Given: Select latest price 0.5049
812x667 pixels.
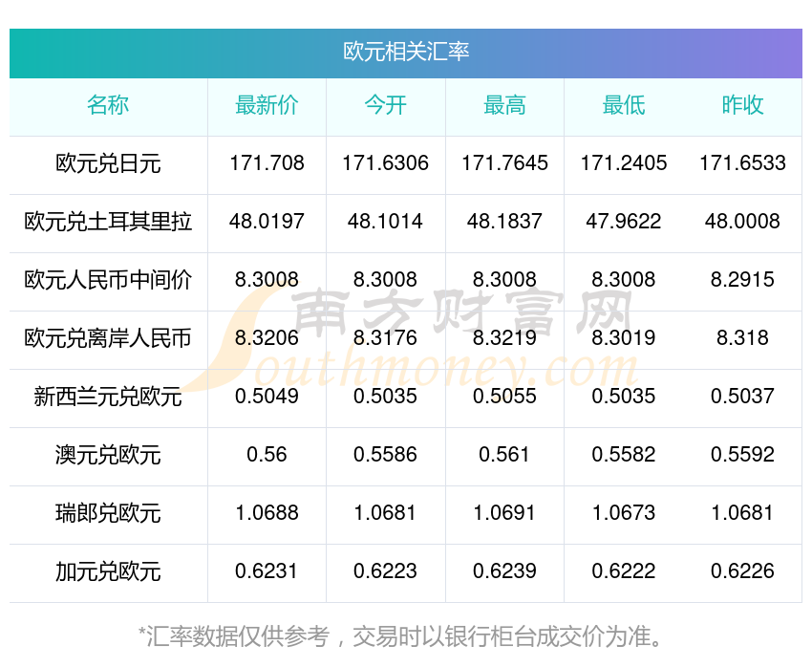Looking at the screenshot, I should 267,397.
